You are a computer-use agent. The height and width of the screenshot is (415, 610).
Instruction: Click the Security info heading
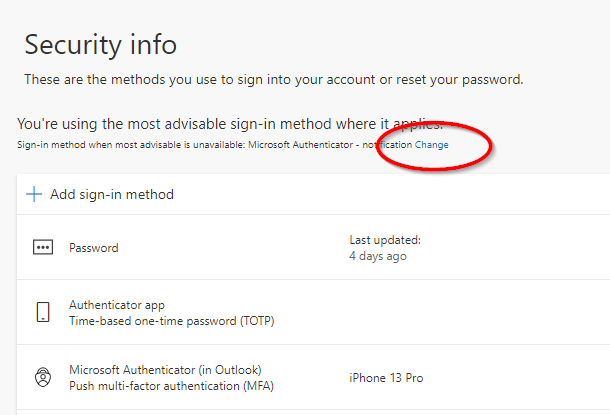(x=101, y=44)
